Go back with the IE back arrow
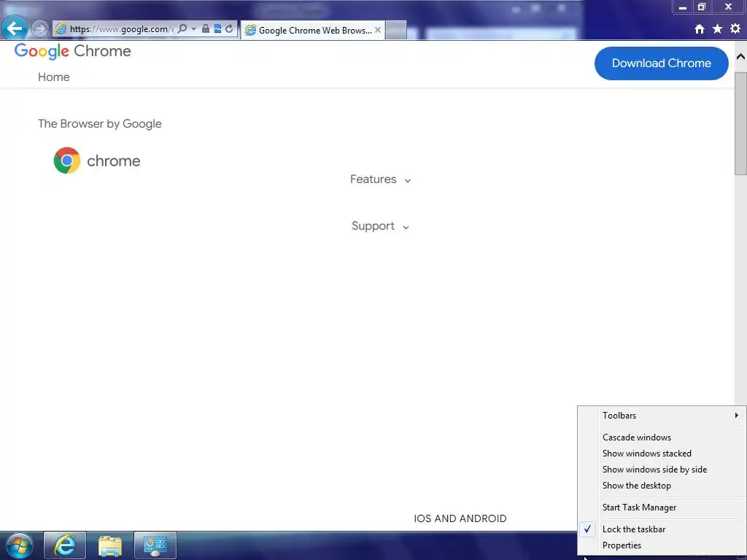Viewport: 747px width, 560px height. [x=15, y=28]
